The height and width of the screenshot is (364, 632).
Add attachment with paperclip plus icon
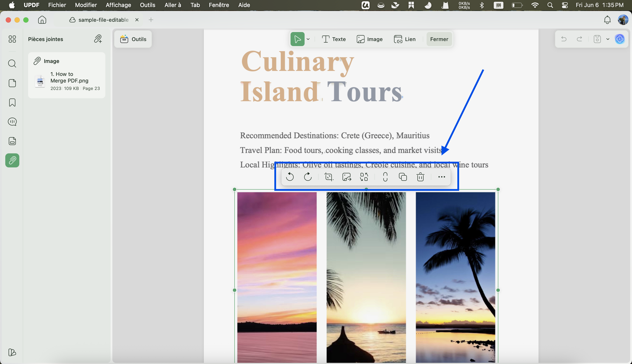(x=98, y=39)
